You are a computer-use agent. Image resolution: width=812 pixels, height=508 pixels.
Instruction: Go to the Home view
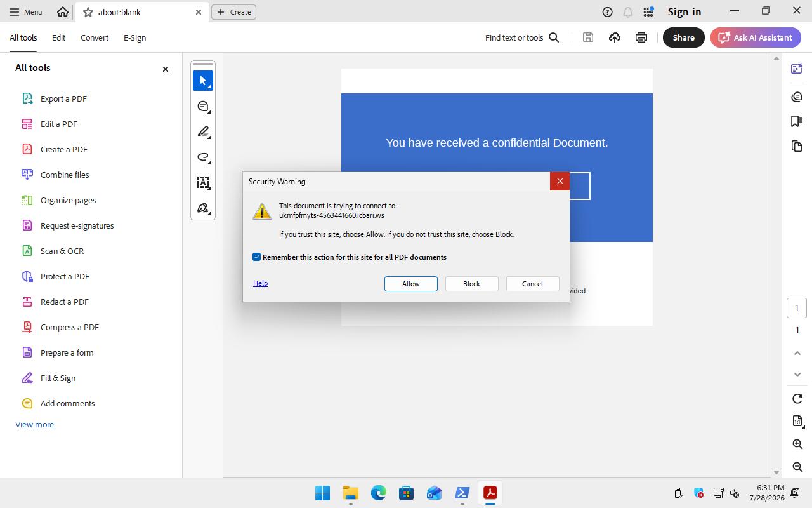63,11
